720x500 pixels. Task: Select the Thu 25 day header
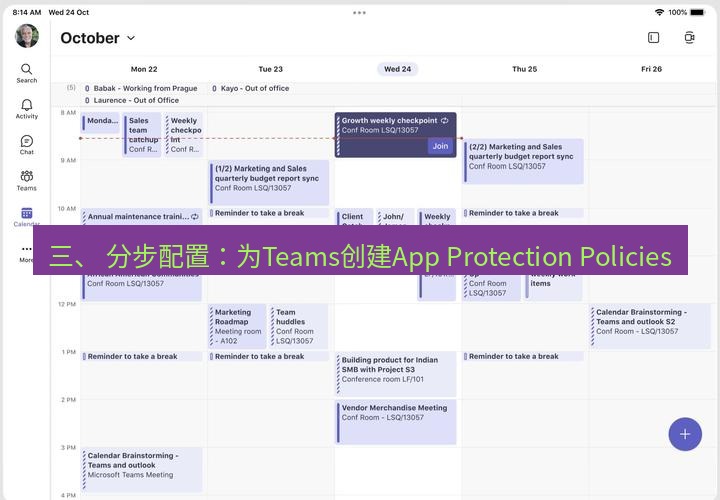tap(524, 69)
